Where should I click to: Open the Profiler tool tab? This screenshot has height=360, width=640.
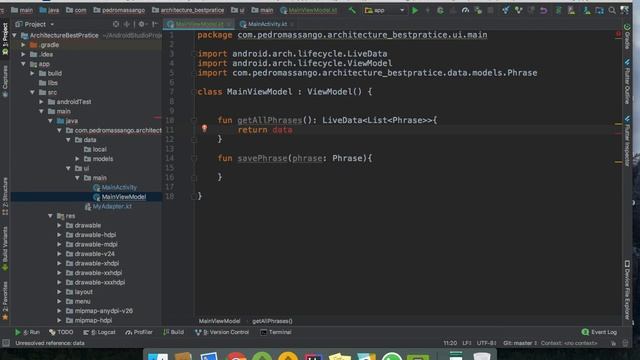(139, 332)
